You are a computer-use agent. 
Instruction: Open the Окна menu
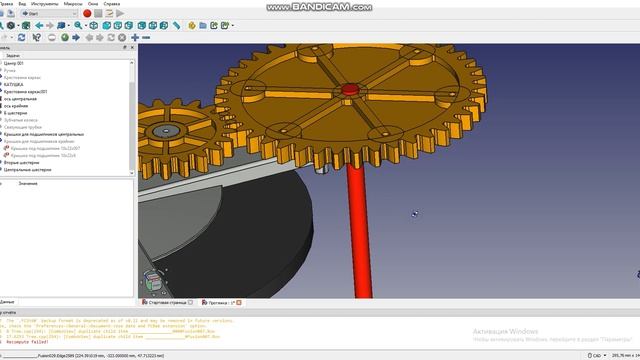(93, 4)
